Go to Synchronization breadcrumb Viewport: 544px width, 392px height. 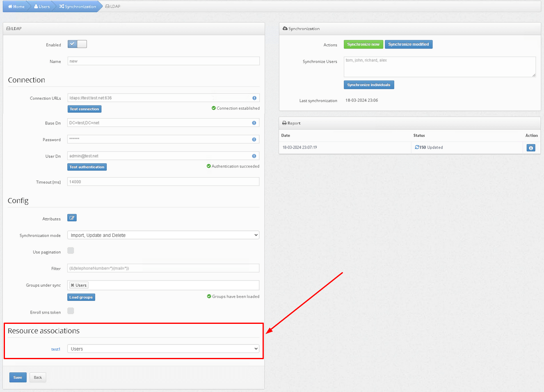(78, 7)
